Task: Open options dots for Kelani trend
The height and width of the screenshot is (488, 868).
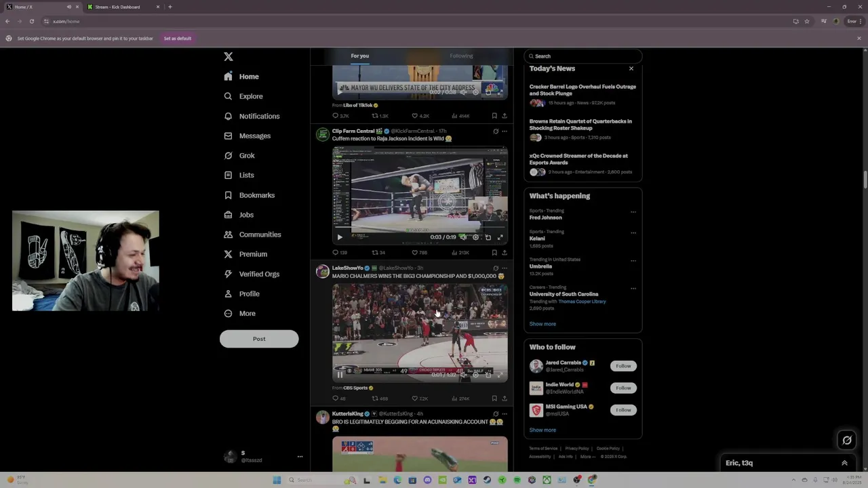Action: [x=633, y=232]
